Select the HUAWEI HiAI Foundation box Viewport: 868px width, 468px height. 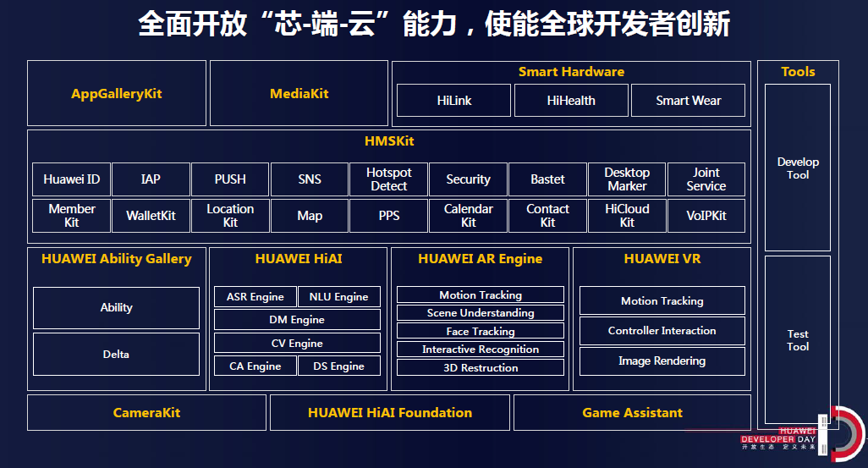390,413
